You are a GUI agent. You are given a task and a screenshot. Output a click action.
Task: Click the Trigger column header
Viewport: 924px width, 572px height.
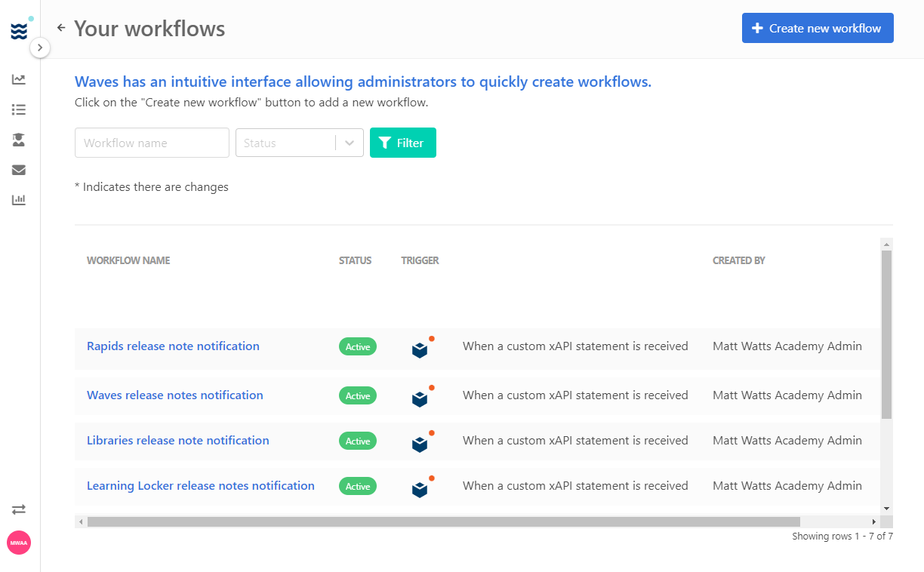[420, 260]
